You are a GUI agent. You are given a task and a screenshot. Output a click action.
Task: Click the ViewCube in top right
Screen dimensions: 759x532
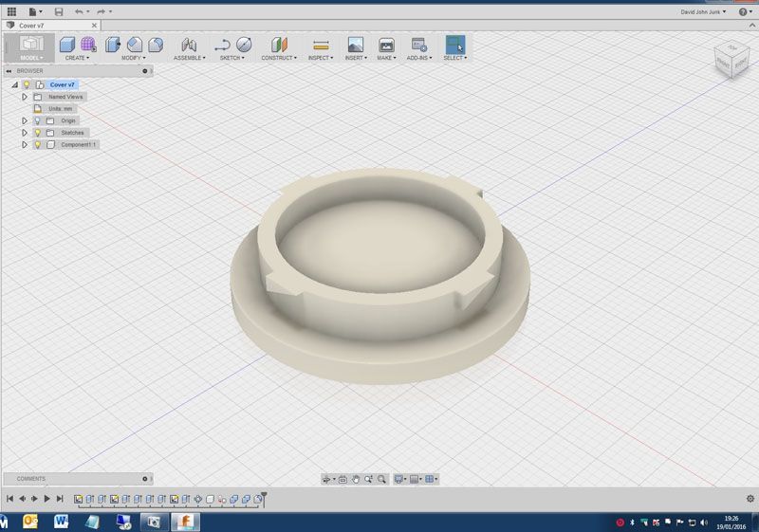[x=731, y=60]
